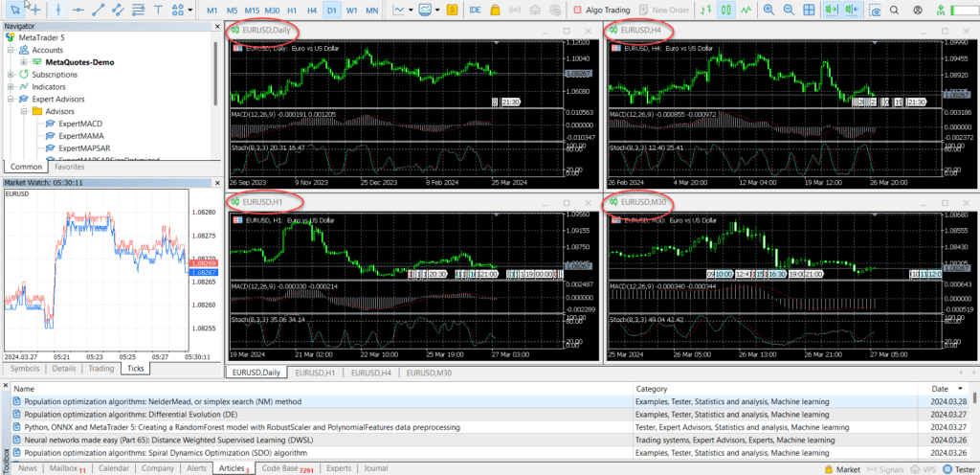Set timeframe to H4
Screen dimensions: 980x475
tap(312, 10)
